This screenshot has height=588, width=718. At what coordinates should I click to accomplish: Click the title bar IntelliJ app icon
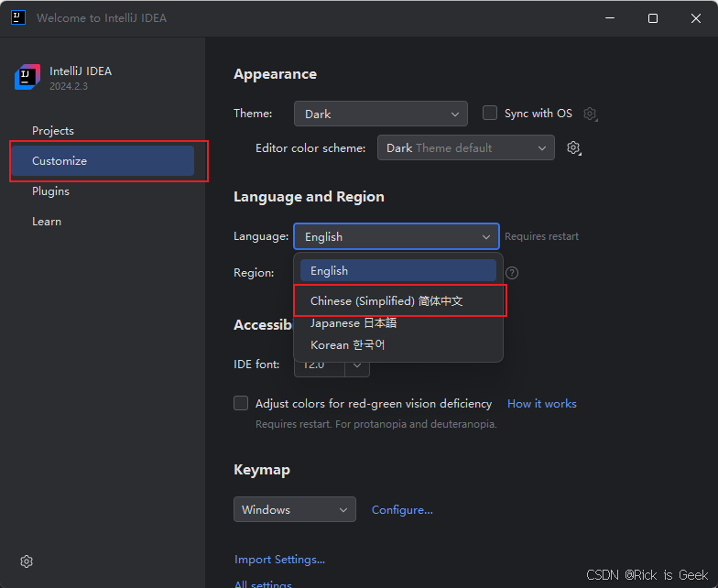18,18
